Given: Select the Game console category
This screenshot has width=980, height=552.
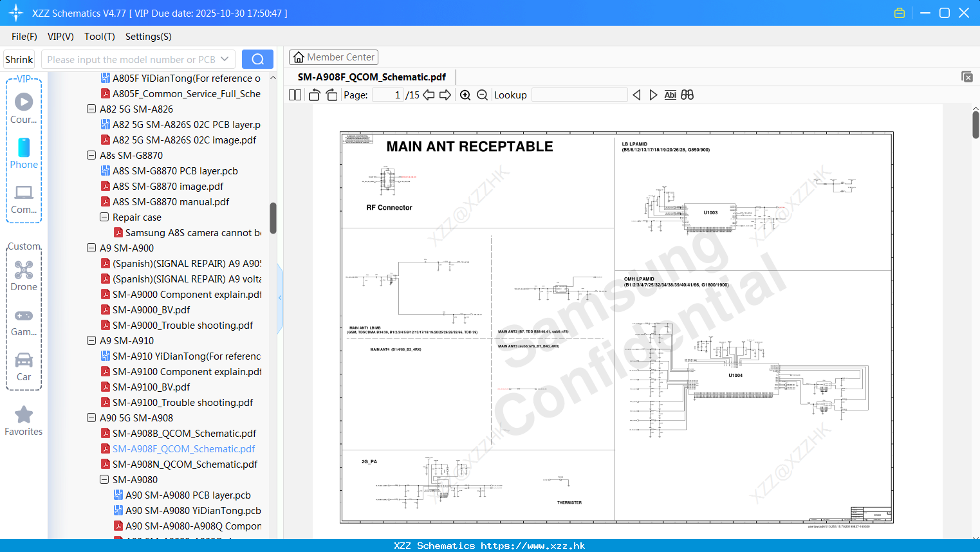Looking at the screenshot, I should click(24, 322).
